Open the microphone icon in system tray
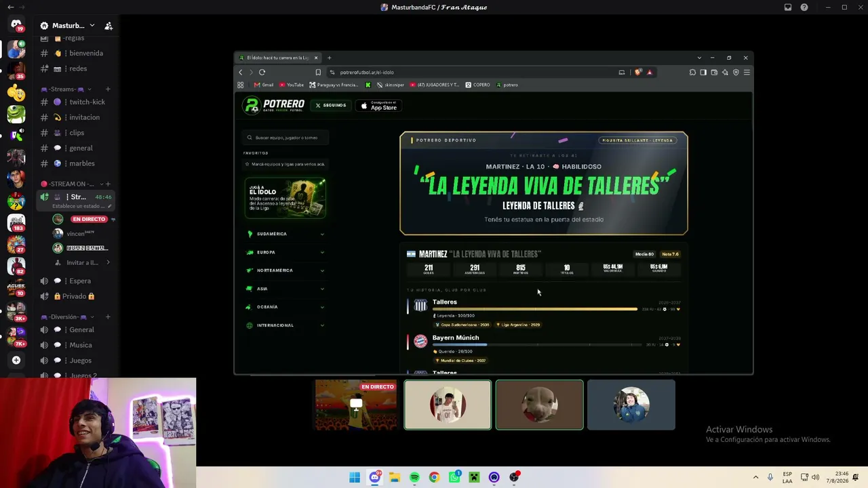This screenshot has width=868, height=488. [770, 477]
